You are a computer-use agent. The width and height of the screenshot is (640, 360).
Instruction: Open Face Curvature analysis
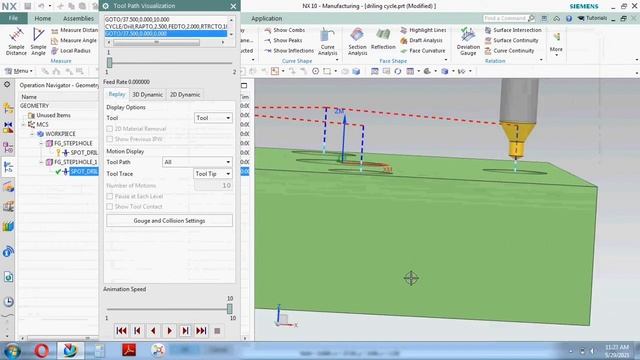(422, 51)
